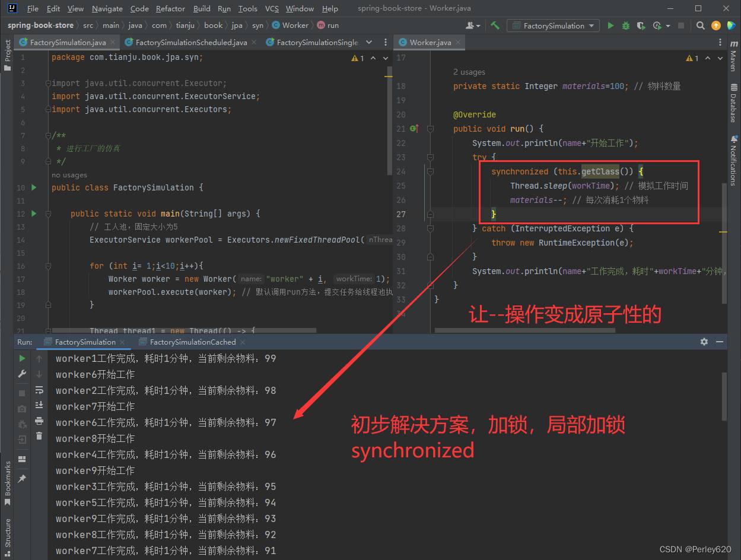Open the right editor tab options menu
This screenshot has height=560, width=741.
point(720,42)
